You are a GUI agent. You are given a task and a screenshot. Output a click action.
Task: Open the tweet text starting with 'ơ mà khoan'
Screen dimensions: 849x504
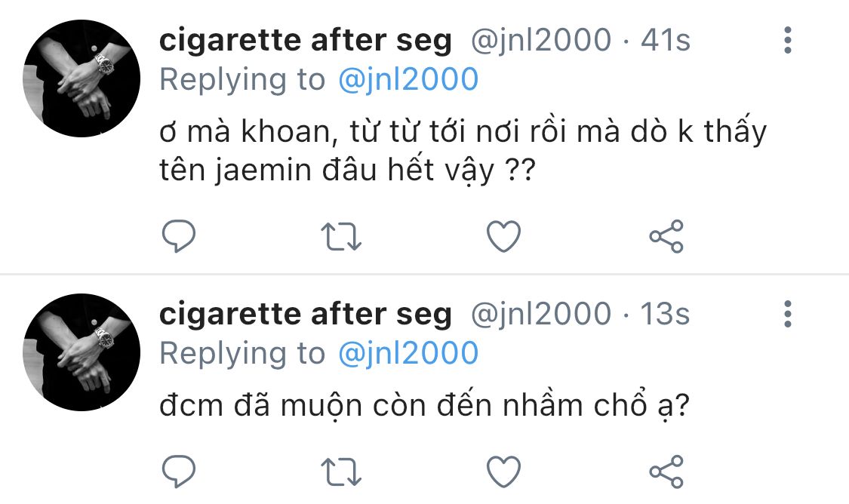pyautogui.click(x=463, y=150)
